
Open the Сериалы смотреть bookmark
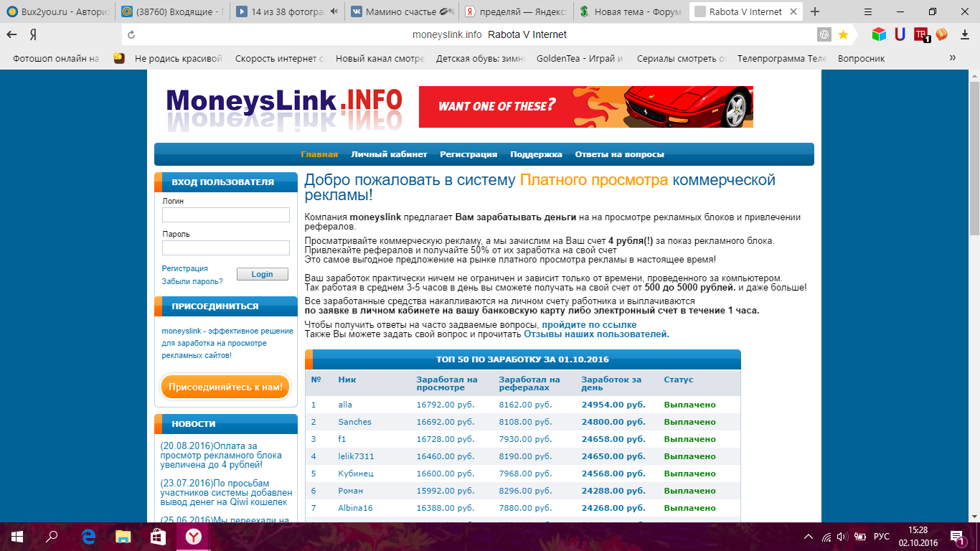click(682, 59)
